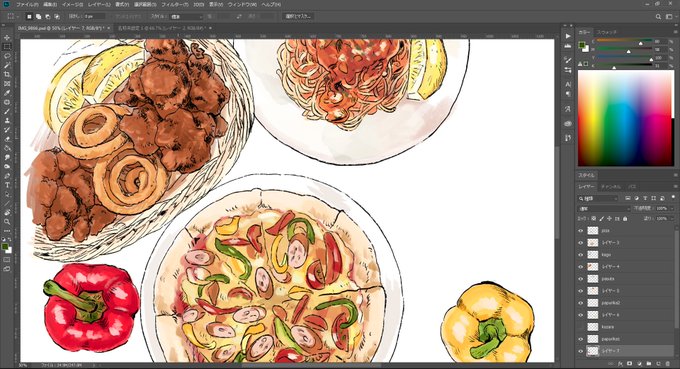The width and height of the screenshot is (680, 369).
Task: Add an adjustment layer from panel bottom
Action: coord(639,363)
